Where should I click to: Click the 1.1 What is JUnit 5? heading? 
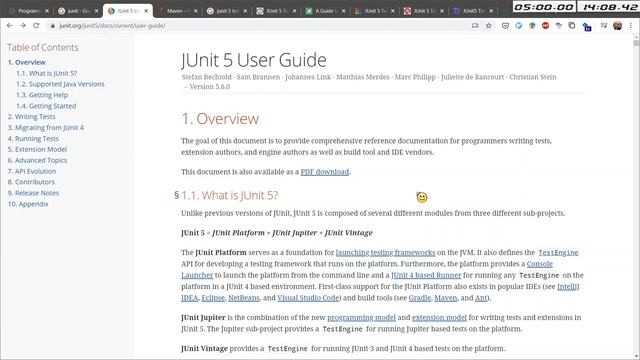point(230,195)
